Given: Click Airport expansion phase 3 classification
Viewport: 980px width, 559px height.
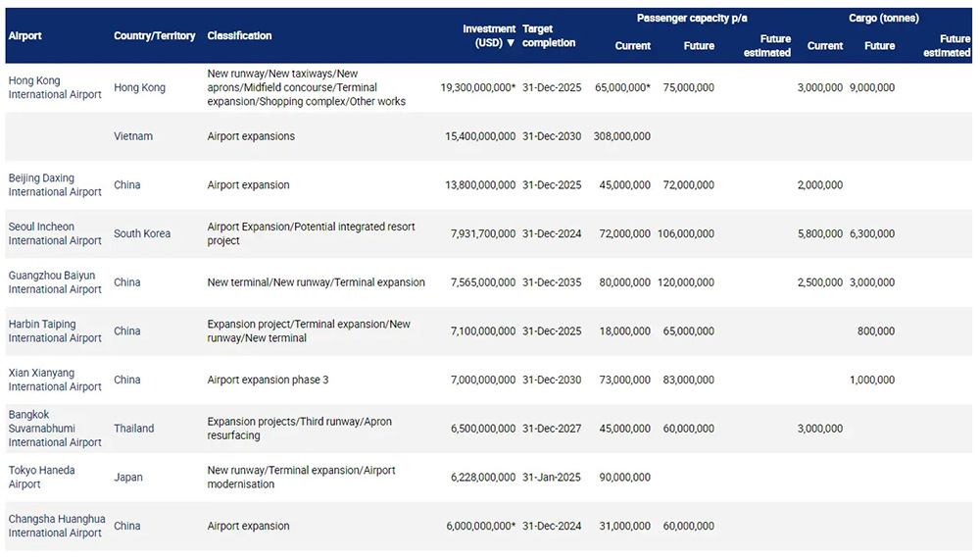Looking at the screenshot, I should pos(269,381).
